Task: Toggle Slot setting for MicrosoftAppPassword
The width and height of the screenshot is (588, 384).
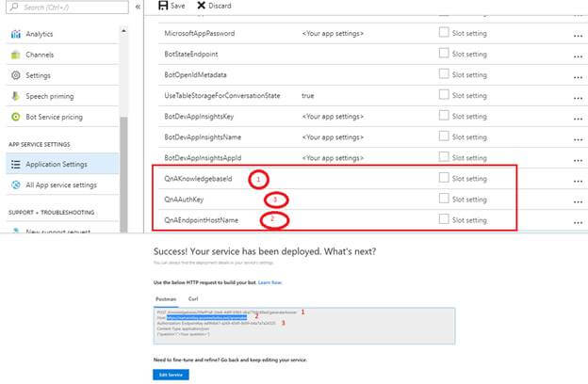Action: click(444, 32)
